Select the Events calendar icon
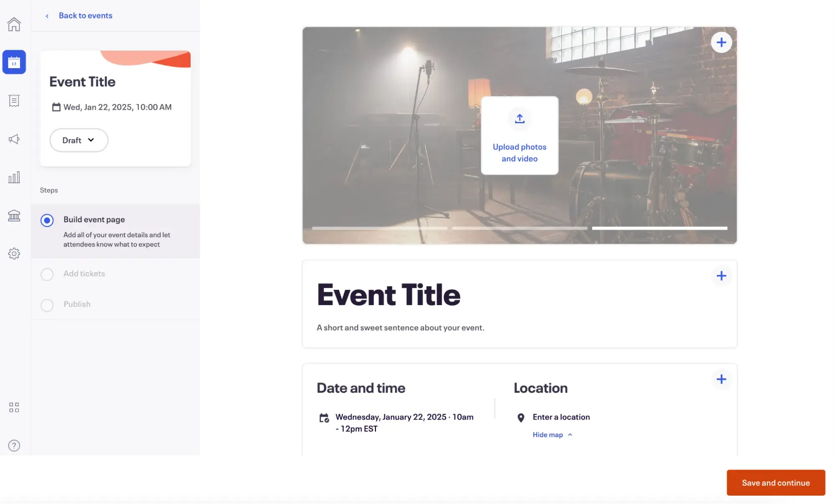This screenshot has height=504, width=836. (x=14, y=62)
